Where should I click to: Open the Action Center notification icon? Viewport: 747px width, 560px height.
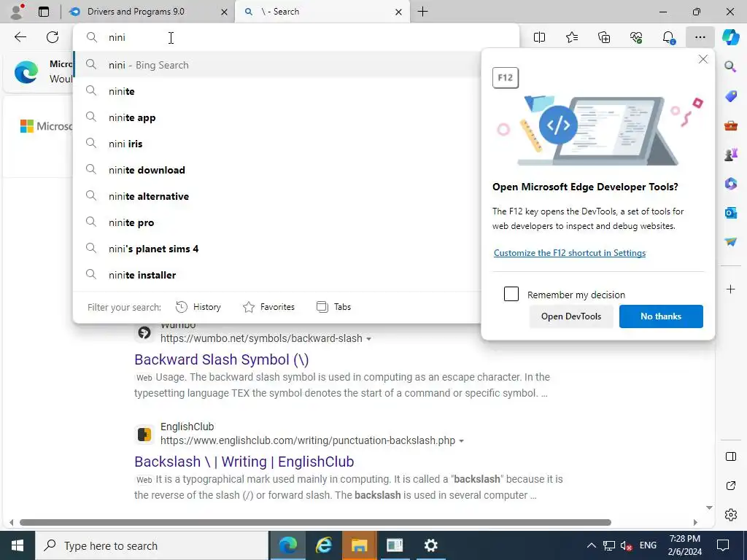[x=723, y=545]
